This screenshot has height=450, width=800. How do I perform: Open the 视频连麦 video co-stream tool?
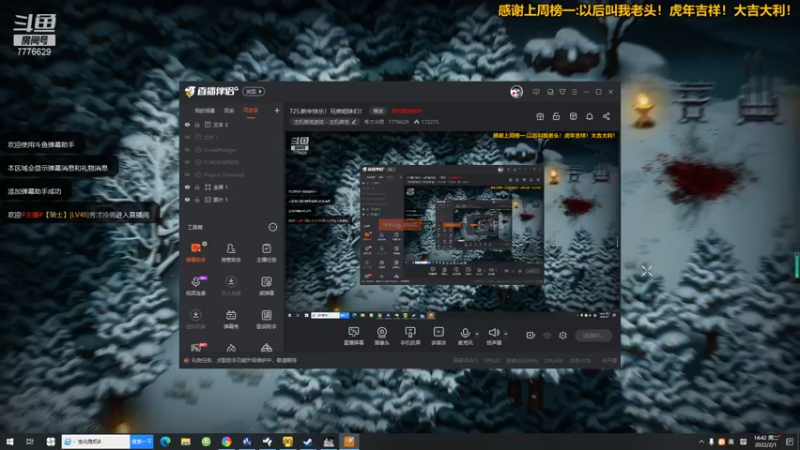click(196, 285)
